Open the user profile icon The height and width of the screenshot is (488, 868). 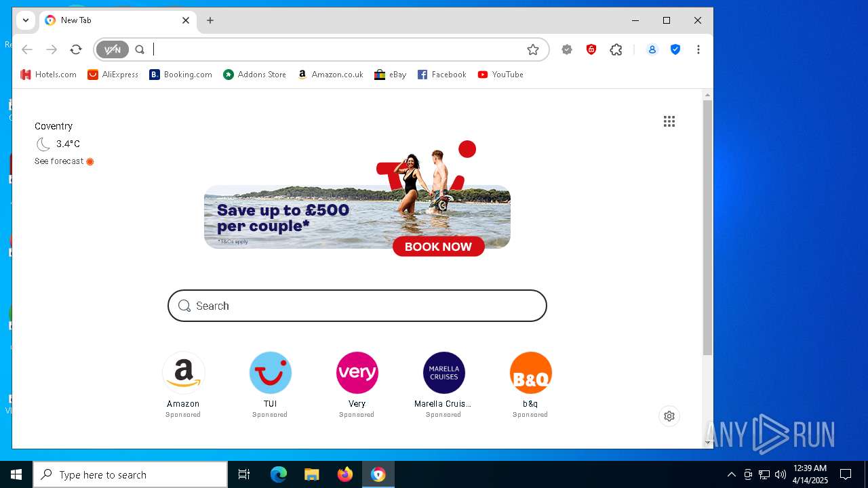coord(652,49)
